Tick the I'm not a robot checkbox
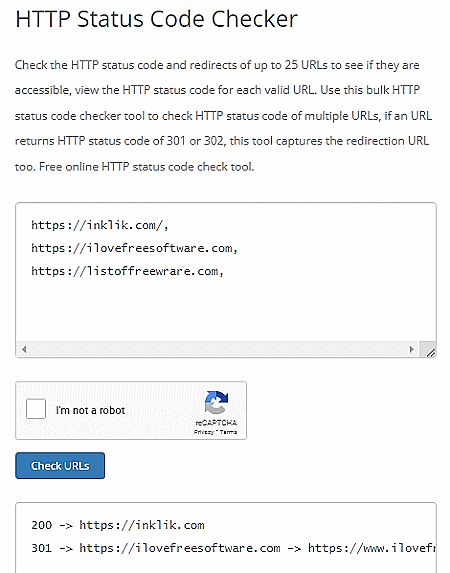This screenshot has width=450, height=573. [36, 409]
